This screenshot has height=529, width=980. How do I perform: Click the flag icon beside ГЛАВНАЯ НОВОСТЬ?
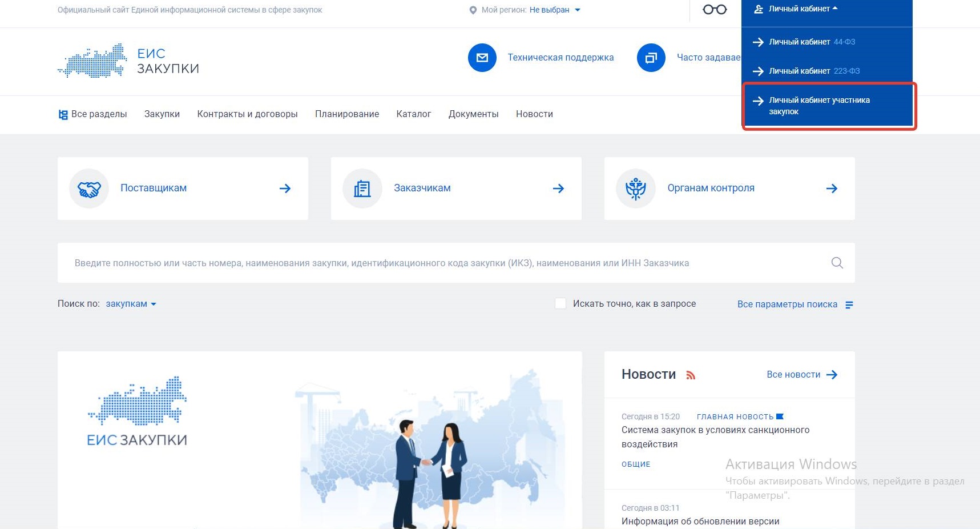780,416
